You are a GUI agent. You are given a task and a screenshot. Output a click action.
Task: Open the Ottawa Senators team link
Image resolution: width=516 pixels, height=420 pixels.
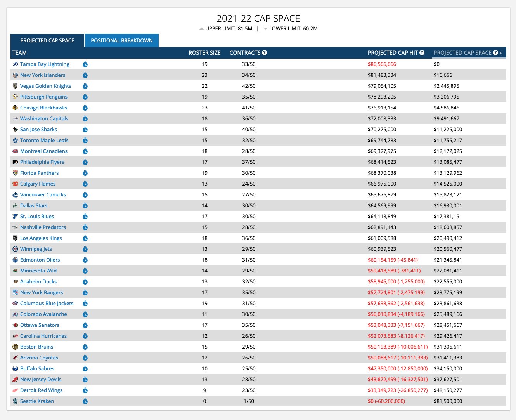pos(40,325)
